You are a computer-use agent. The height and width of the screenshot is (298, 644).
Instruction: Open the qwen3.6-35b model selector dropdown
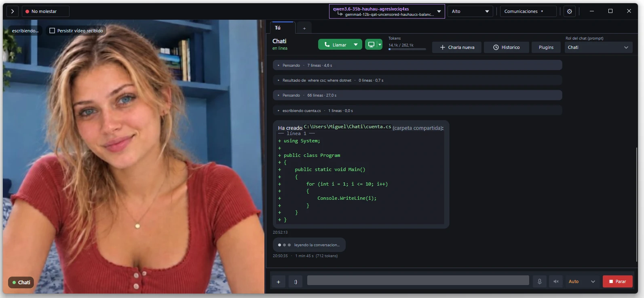coord(387,11)
